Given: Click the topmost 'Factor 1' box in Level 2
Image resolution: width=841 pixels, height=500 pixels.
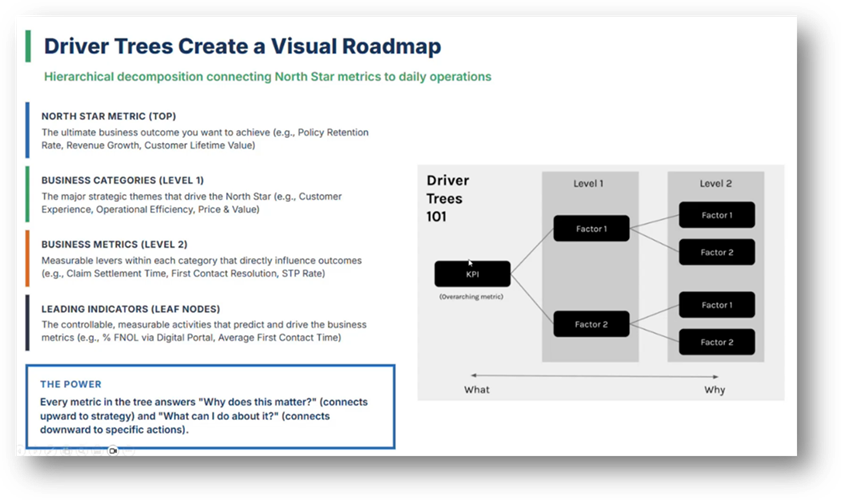Looking at the screenshot, I should tap(717, 215).
